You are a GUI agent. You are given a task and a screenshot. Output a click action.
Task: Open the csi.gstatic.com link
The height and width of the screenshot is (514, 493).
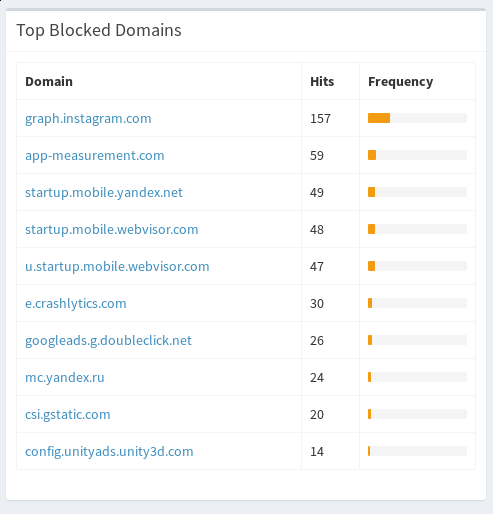(68, 414)
